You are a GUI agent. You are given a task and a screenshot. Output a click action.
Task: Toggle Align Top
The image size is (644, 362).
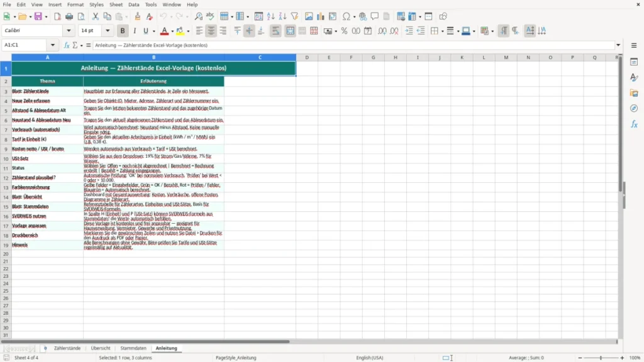237,31
